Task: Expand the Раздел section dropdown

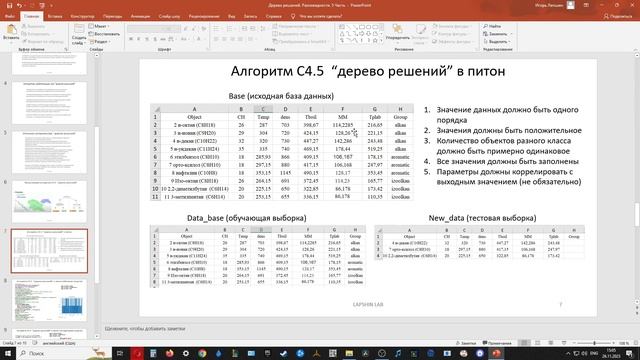Action: 100,42
